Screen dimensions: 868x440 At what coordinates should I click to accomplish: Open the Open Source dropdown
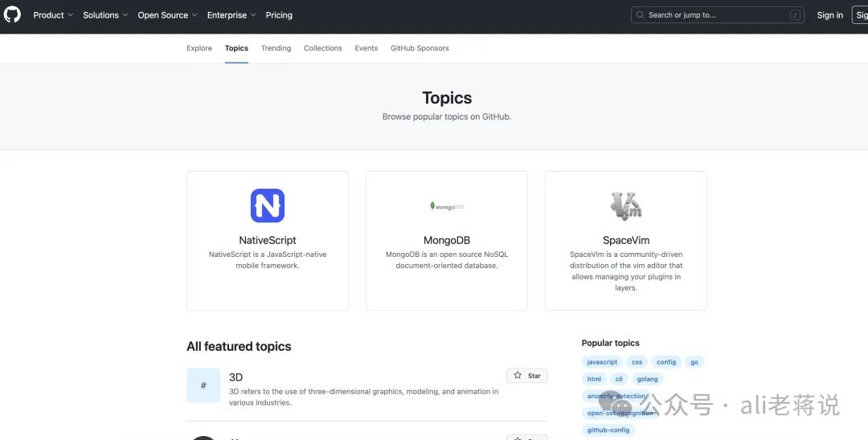(167, 15)
